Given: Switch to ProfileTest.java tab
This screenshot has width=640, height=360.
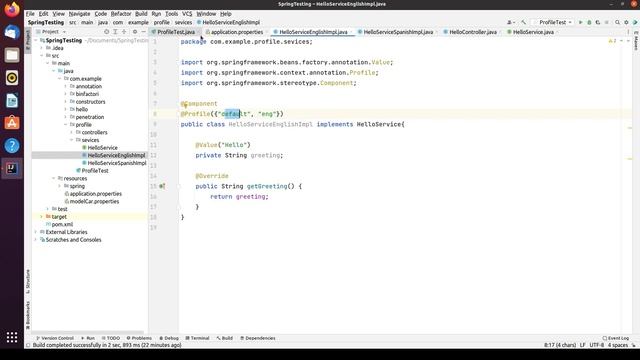Looking at the screenshot, I should (x=176, y=32).
